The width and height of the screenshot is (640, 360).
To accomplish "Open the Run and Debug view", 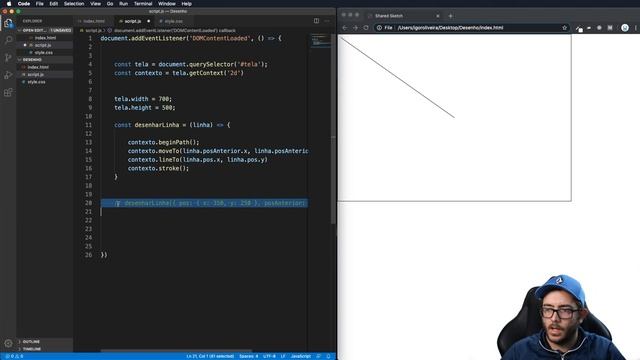I will [x=8, y=75].
